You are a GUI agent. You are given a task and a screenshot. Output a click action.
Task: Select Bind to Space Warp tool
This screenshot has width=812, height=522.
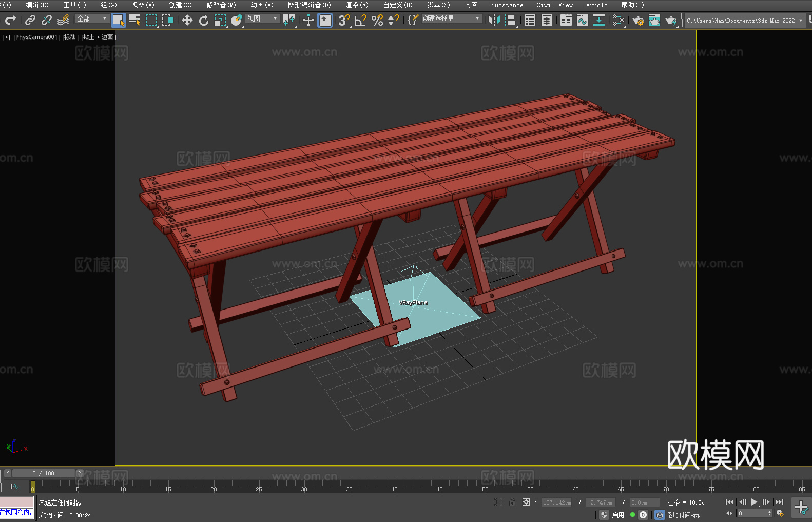pyautogui.click(x=63, y=20)
